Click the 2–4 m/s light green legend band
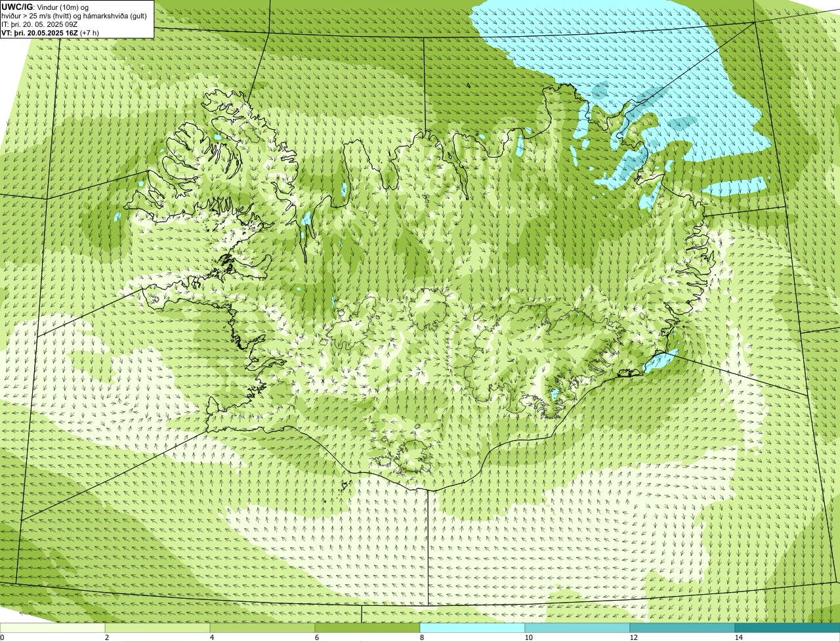 pyautogui.click(x=157, y=628)
